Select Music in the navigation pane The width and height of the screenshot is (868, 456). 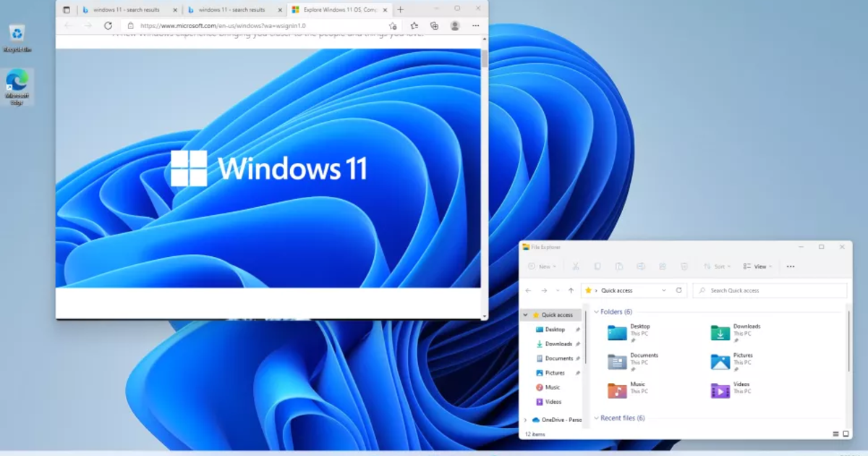(x=553, y=387)
